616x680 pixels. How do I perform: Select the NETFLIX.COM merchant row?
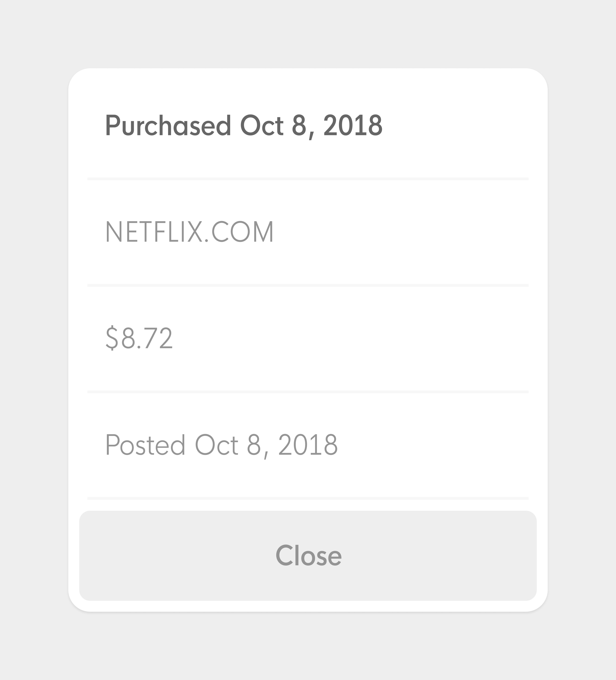click(308, 232)
